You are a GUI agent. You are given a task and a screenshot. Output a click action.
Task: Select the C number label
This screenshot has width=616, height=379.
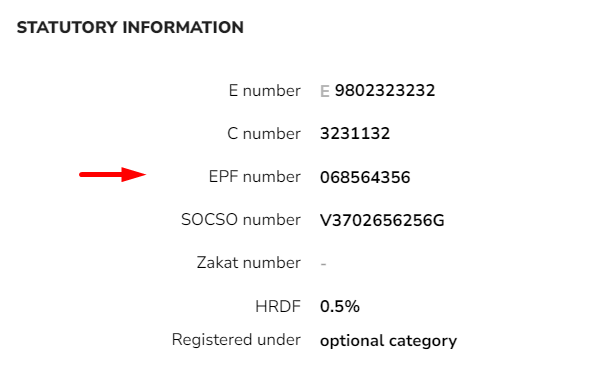264,134
